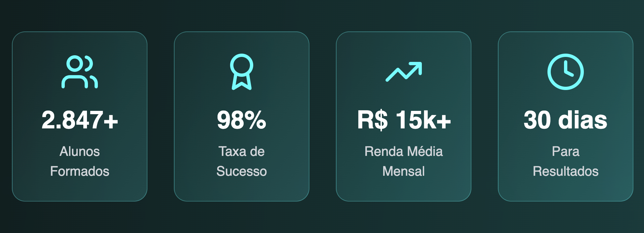Click the R$ 15k+ value
This screenshot has width=644, height=233.
(x=404, y=120)
